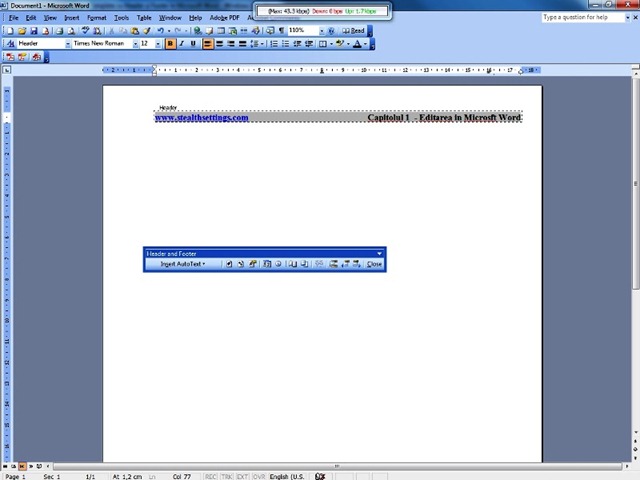This screenshot has height=480, width=640.
Task: Click the Bullets list button
Action: [286, 44]
